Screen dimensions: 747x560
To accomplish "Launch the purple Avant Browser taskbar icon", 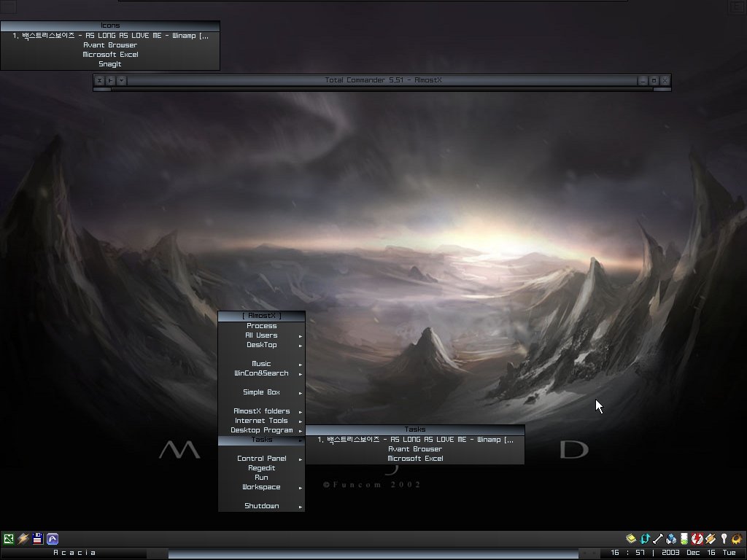I will pos(53,539).
